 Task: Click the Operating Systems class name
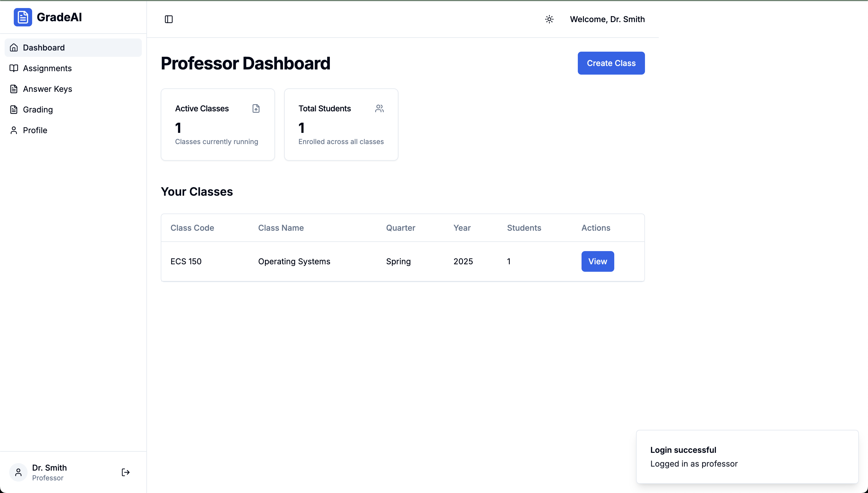click(294, 261)
